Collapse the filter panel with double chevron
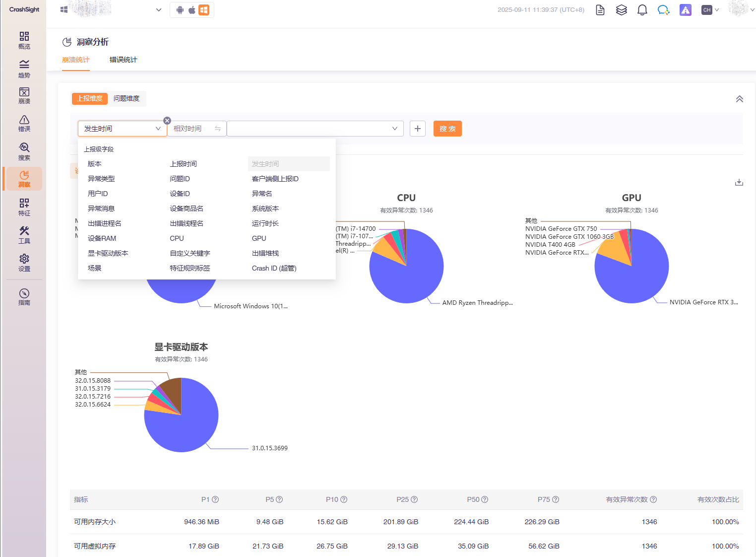The image size is (756, 557). tap(739, 99)
